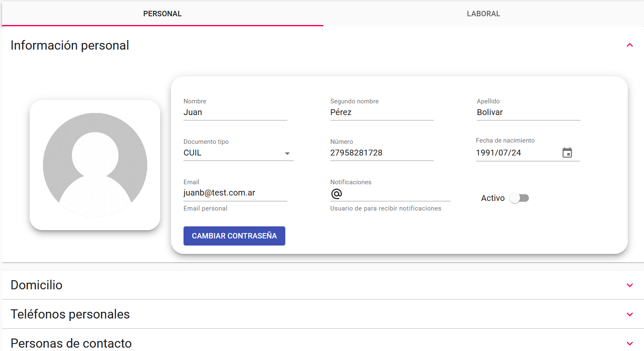Screen dimensions: 644x351
Task: Expand the Domicilio section
Action: pos(629,285)
